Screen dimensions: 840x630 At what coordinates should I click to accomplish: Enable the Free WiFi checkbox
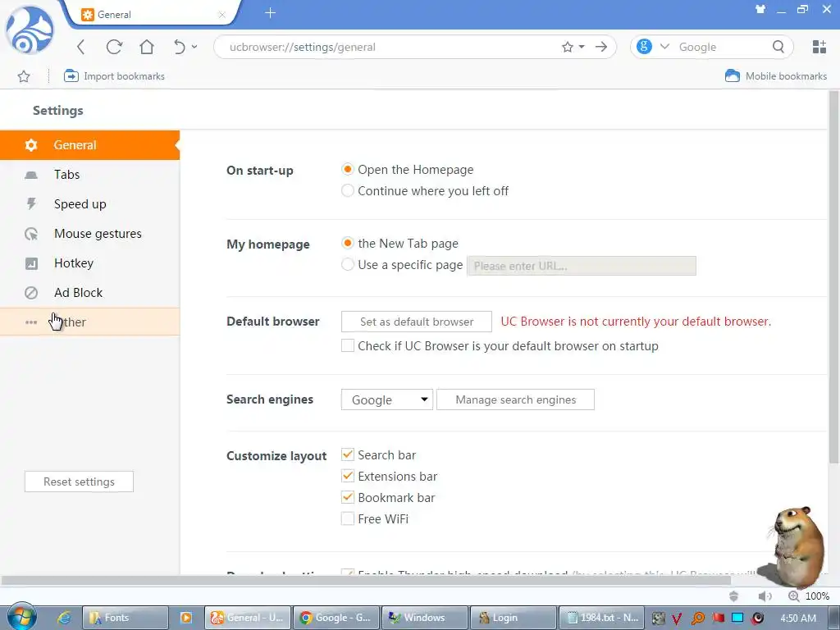348,518
